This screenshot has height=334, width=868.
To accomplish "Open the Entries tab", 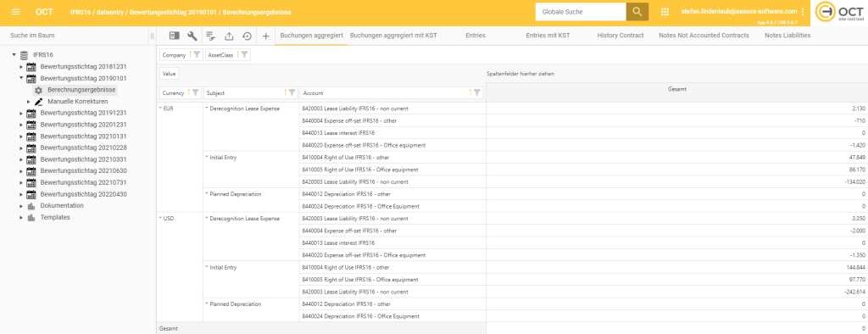I will click(x=476, y=36).
